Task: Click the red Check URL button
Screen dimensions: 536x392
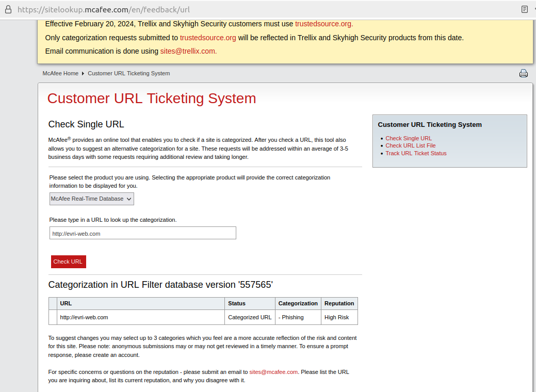Action: click(69, 262)
